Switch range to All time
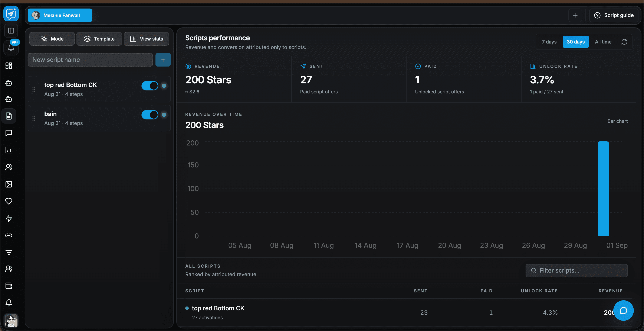Viewport: 644px width, 331px height. click(x=603, y=42)
